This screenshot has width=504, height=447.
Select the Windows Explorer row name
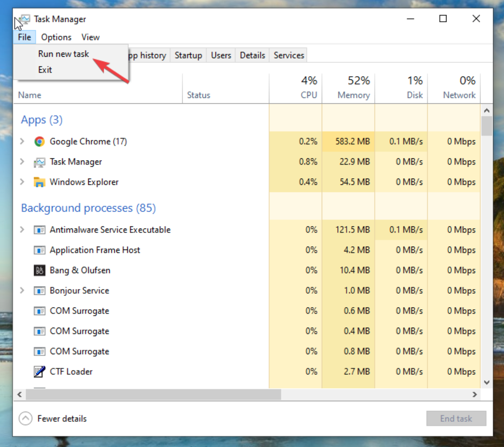pyautogui.click(x=84, y=182)
